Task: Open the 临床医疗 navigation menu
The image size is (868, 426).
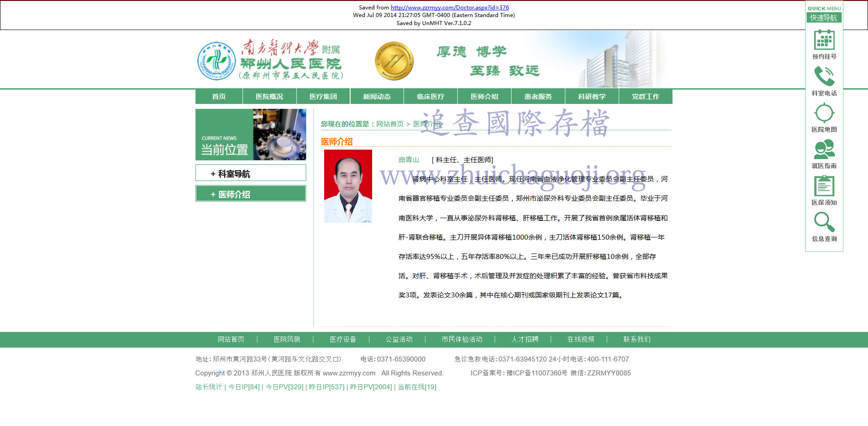Action: [430, 97]
